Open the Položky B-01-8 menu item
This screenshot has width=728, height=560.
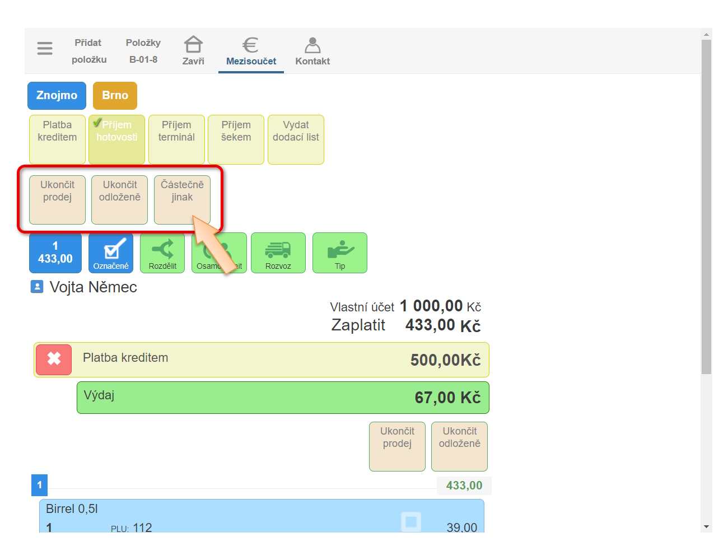tap(143, 50)
